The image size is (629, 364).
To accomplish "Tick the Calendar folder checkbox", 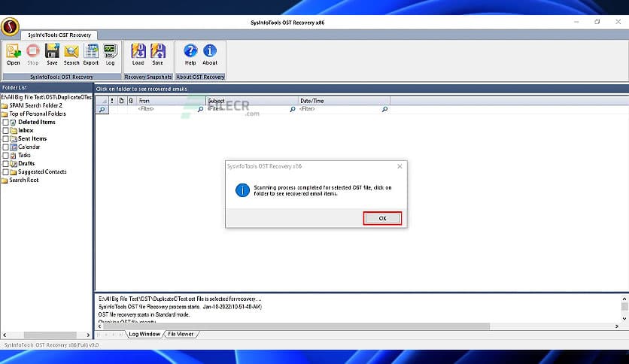I will click(x=5, y=147).
